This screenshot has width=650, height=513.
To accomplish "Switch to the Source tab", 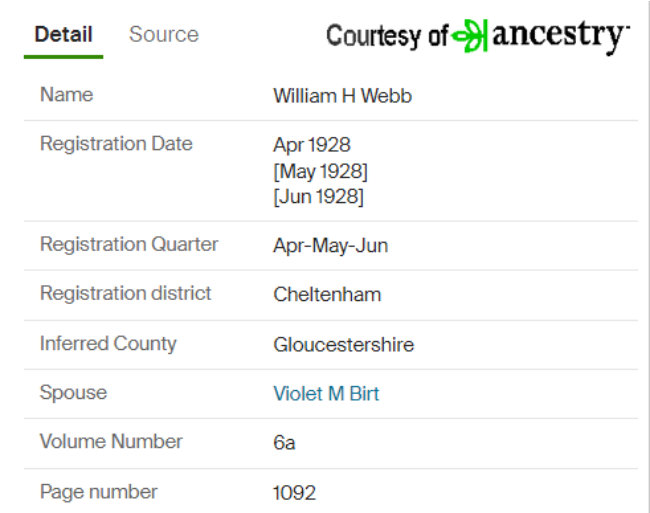I will (164, 34).
